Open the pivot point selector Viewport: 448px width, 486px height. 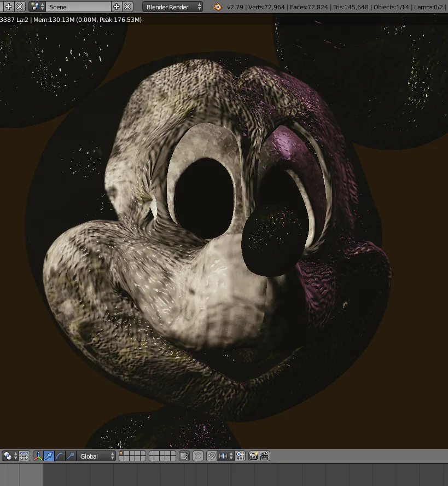click(x=10, y=456)
